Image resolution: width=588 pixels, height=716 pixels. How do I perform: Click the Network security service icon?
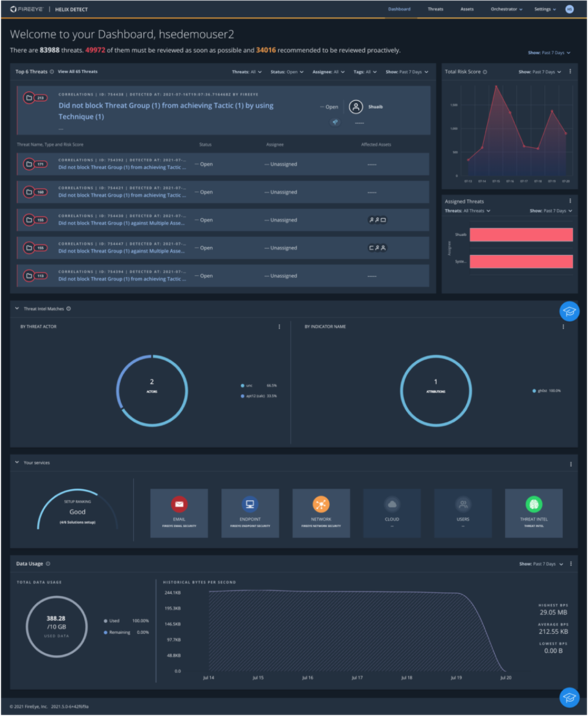(321, 505)
